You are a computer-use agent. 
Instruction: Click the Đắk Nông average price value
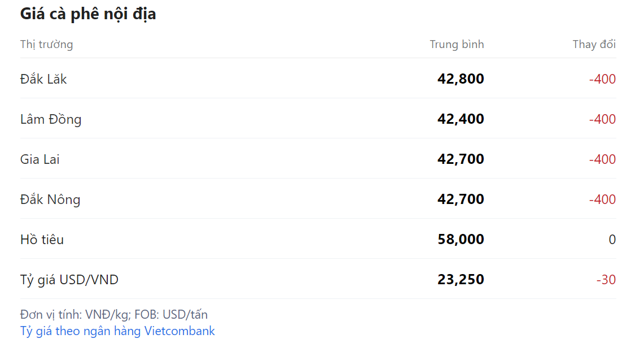tap(461, 199)
